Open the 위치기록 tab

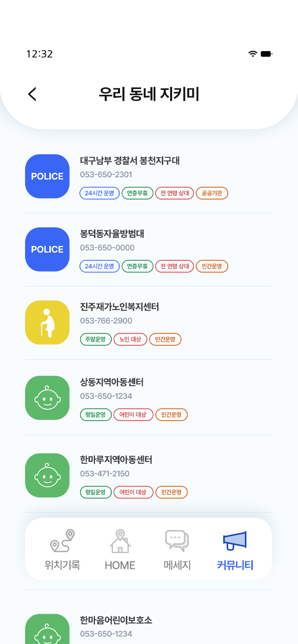[x=62, y=549]
